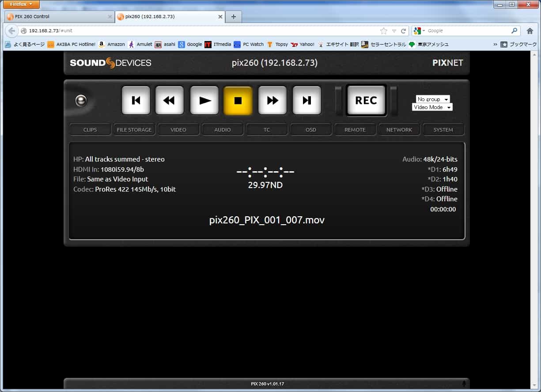Close the PIX 260 Control tab
The image size is (541, 392).
pos(110,17)
